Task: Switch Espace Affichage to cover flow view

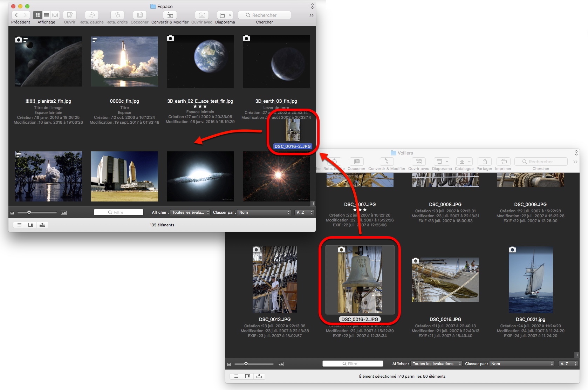Action: (55, 15)
